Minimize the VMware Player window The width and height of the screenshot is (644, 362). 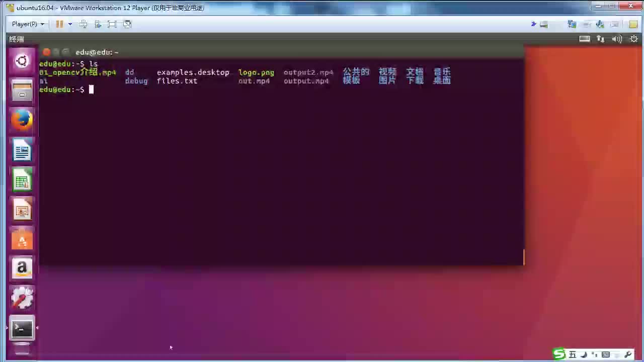coord(598,6)
